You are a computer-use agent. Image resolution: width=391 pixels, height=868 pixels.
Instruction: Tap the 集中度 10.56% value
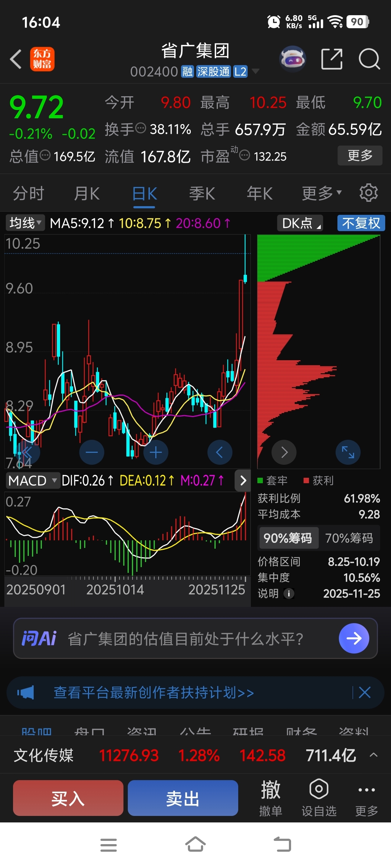click(362, 578)
